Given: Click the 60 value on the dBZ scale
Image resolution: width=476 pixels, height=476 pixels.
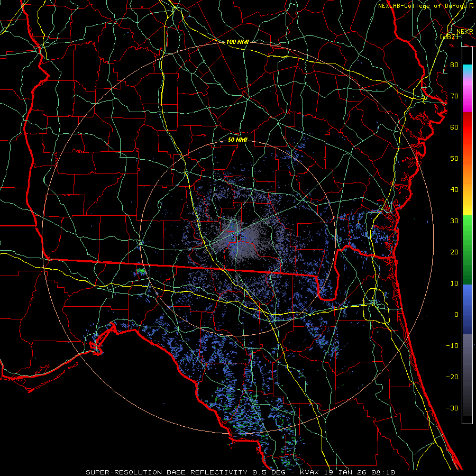Looking at the screenshot, I should click(x=454, y=127).
